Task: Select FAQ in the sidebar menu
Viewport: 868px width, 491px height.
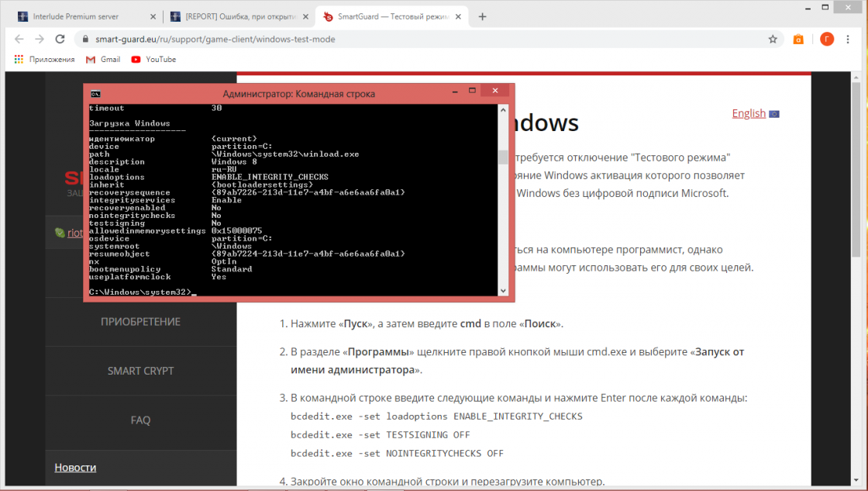Action: (x=140, y=420)
